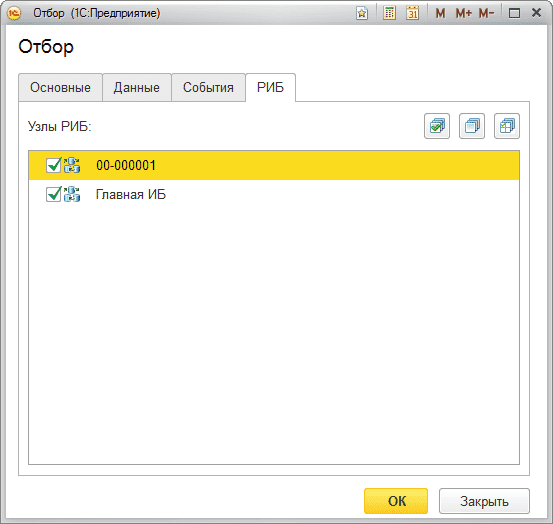This screenshot has width=553, height=524.
Task: Click the 1C application logo icon
Action: click(x=14, y=13)
